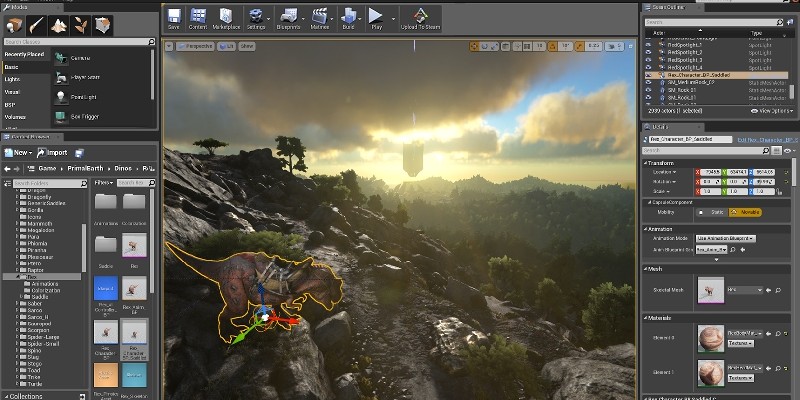Click the Import button
The width and height of the screenshot is (800, 400).
pyautogui.click(x=52, y=153)
